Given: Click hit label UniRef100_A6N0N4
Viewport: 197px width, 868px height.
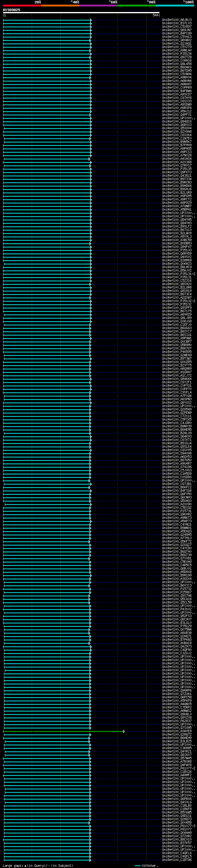Looking at the screenshot, I should tap(176, 81).
